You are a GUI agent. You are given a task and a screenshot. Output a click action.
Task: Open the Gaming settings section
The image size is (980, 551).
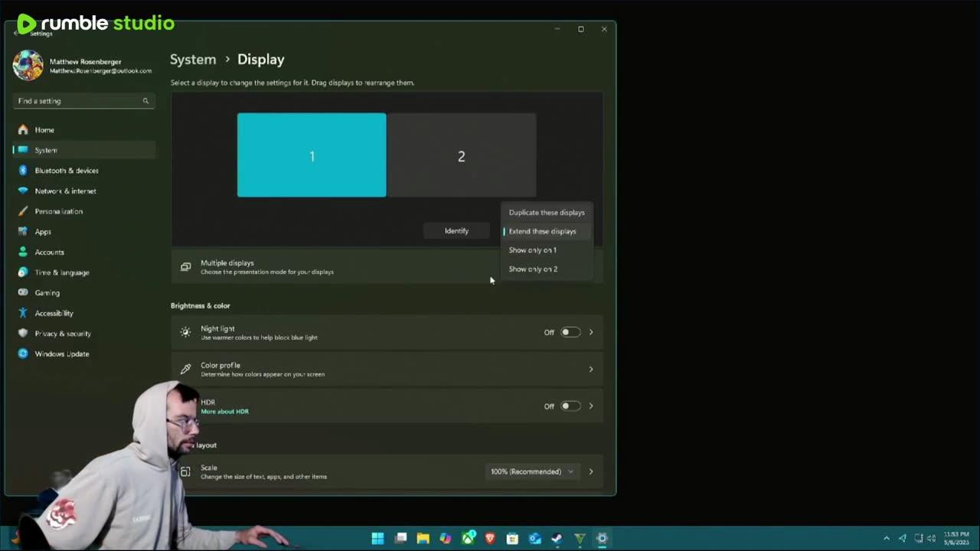pyautogui.click(x=83, y=292)
